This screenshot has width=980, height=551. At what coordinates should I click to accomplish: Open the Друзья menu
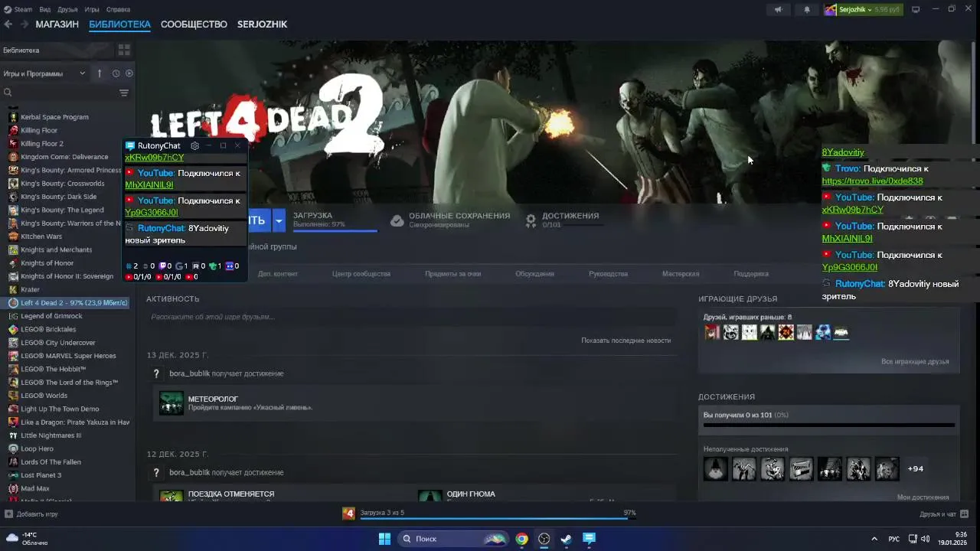point(67,9)
